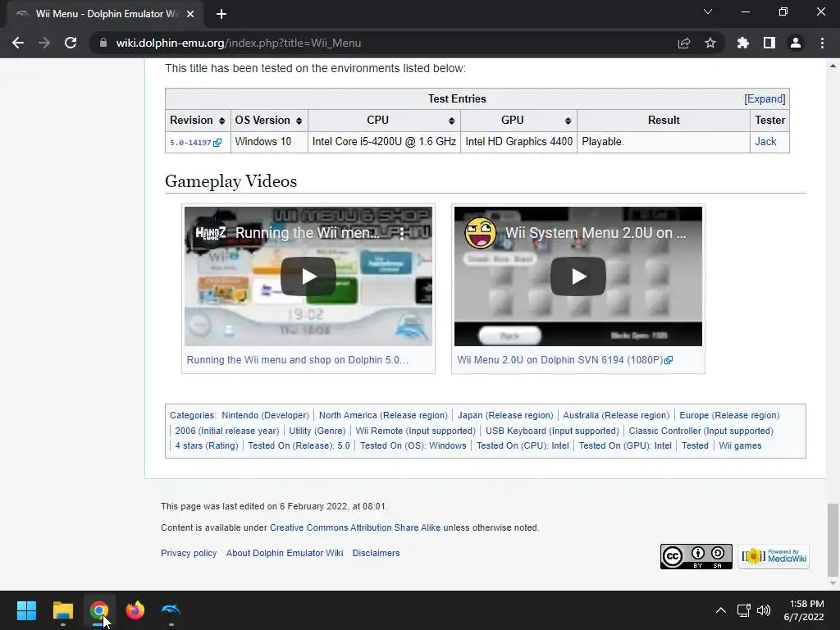Open About Dolphin Emulator Wiki link
The width and height of the screenshot is (840, 630).
285,553
